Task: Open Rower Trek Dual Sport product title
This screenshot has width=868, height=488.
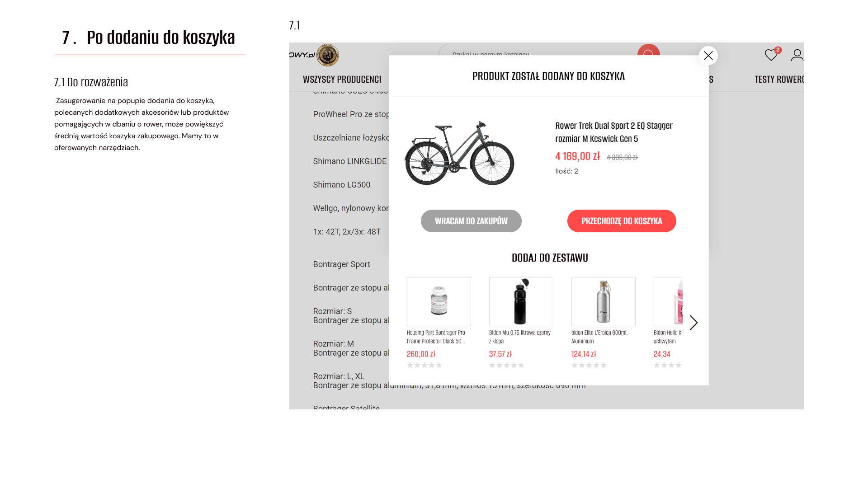Action: click(613, 132)
